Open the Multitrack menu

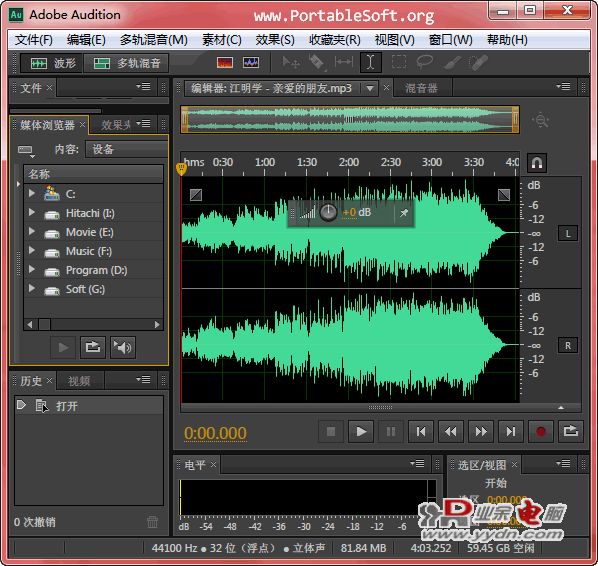[153, 40]
